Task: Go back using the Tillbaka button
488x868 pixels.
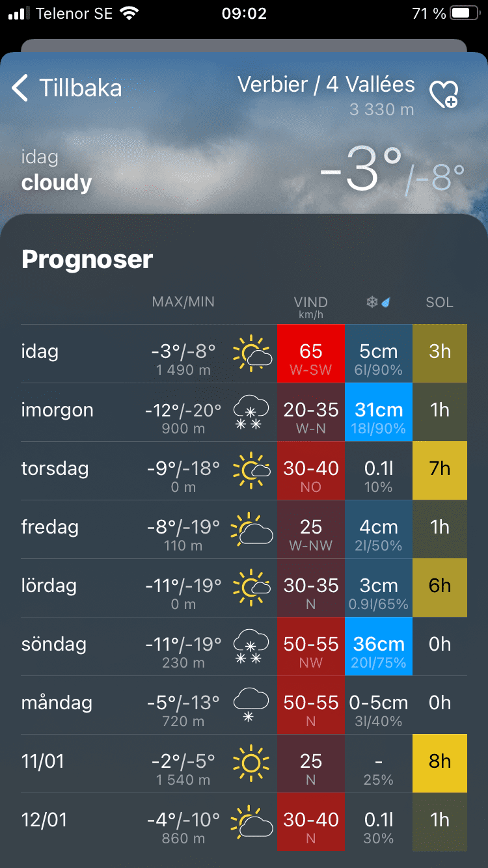Action: click(x=80, y=88)
